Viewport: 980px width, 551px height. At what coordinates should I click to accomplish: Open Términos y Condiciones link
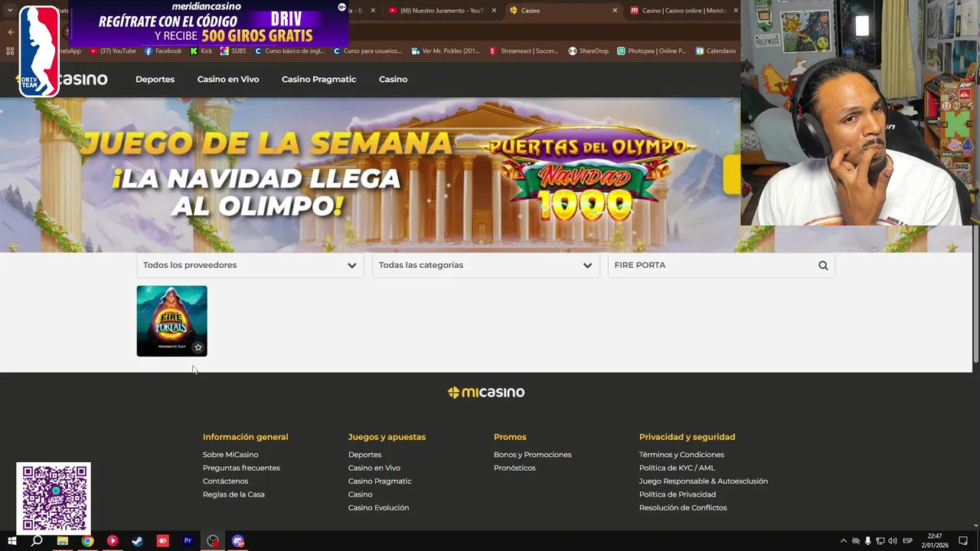coord(681,455)
